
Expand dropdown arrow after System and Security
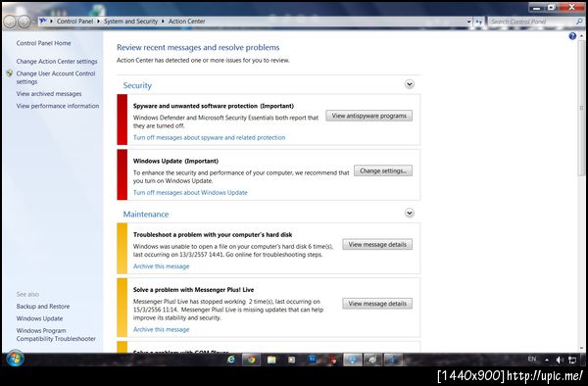163,22
